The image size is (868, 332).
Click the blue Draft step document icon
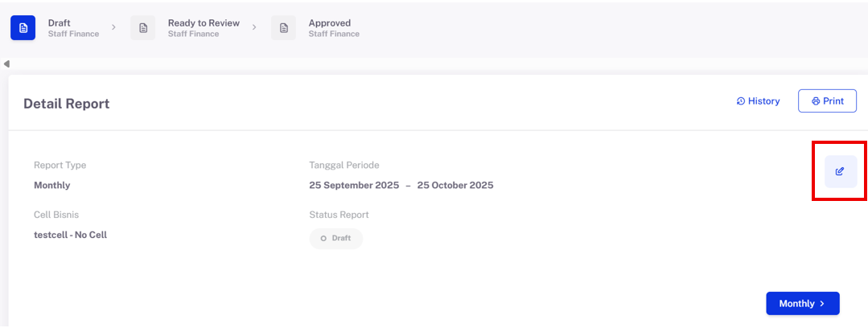coord(23,28)
